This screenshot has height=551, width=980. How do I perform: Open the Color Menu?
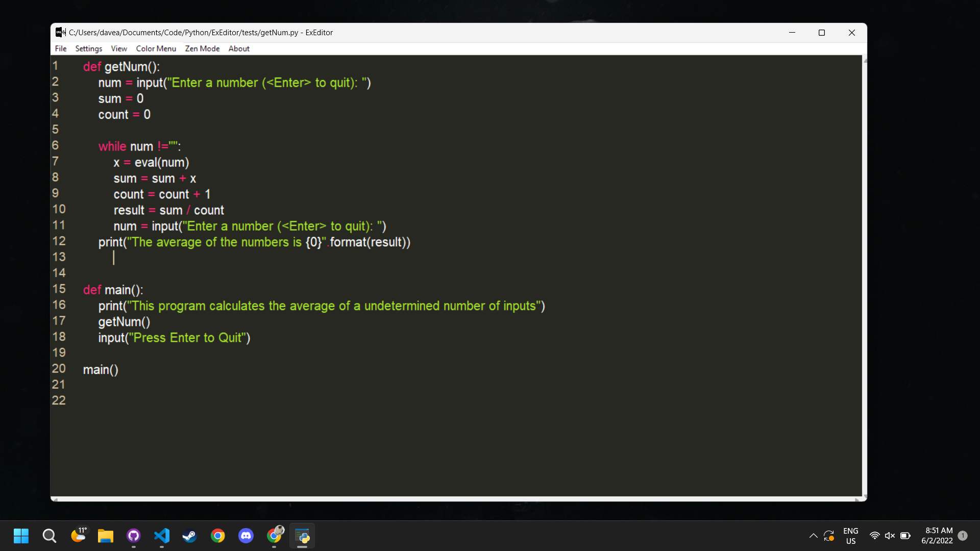point(156,48)
